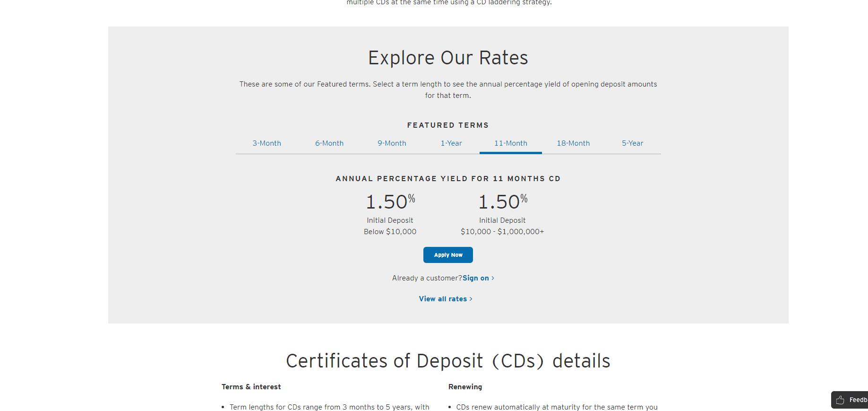Open the View all rates link
This screenshot has width=868, height=411.
pos(446,299)
